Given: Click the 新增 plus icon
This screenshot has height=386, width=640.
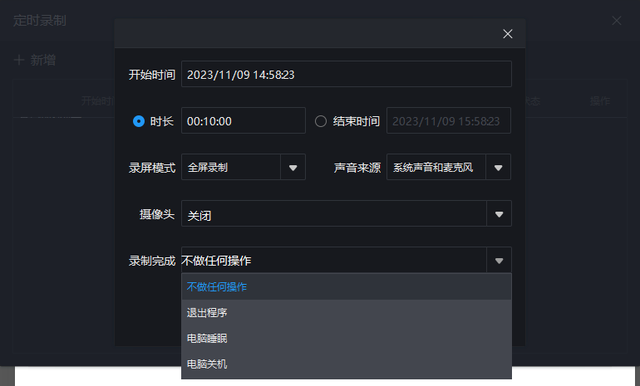Looking at the screenshot, I should pos(19,60).
